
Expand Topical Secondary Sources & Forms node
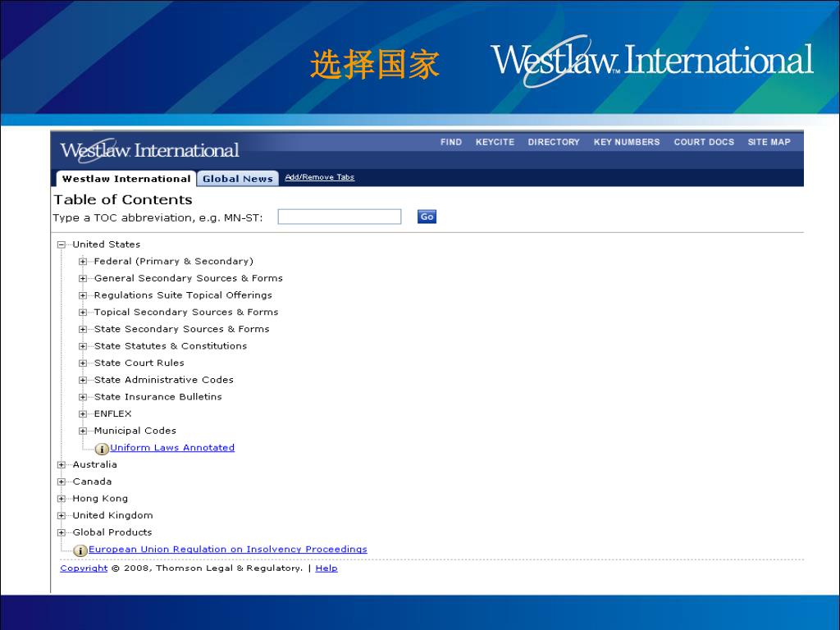[83, 313]
